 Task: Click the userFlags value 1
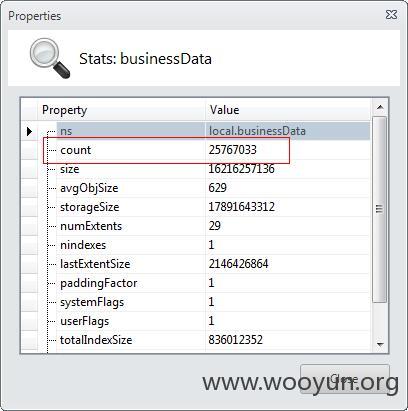point(211,321)
